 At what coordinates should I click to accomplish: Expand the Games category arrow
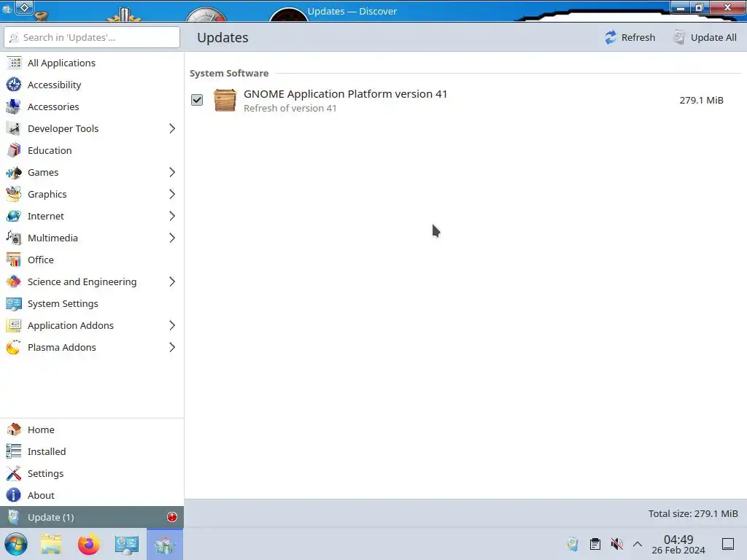[x=172, y=172]
